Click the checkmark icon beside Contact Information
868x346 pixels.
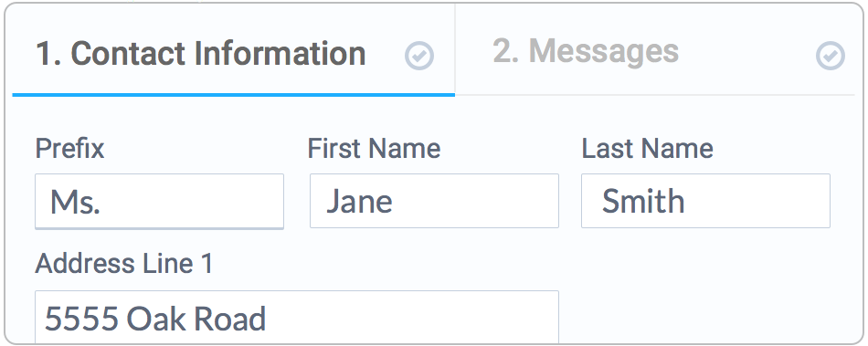[x=419, y=56]
